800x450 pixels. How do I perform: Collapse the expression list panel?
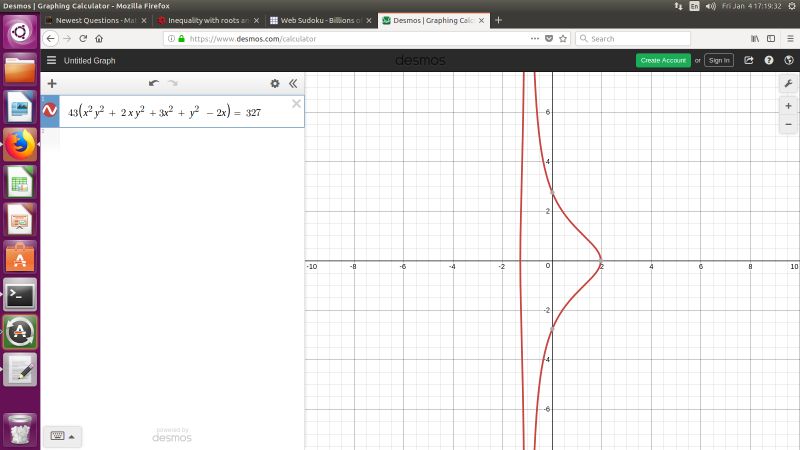pos(293,83)
